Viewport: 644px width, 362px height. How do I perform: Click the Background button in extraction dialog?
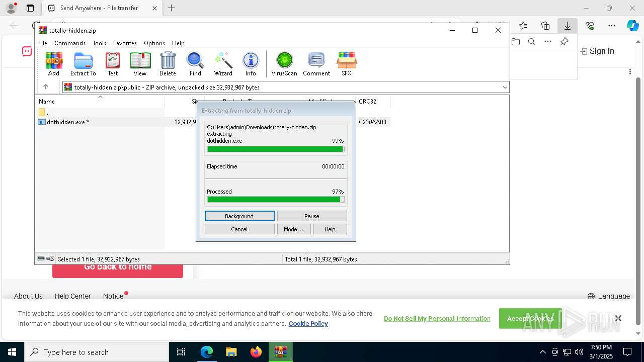tap(239, 216)
